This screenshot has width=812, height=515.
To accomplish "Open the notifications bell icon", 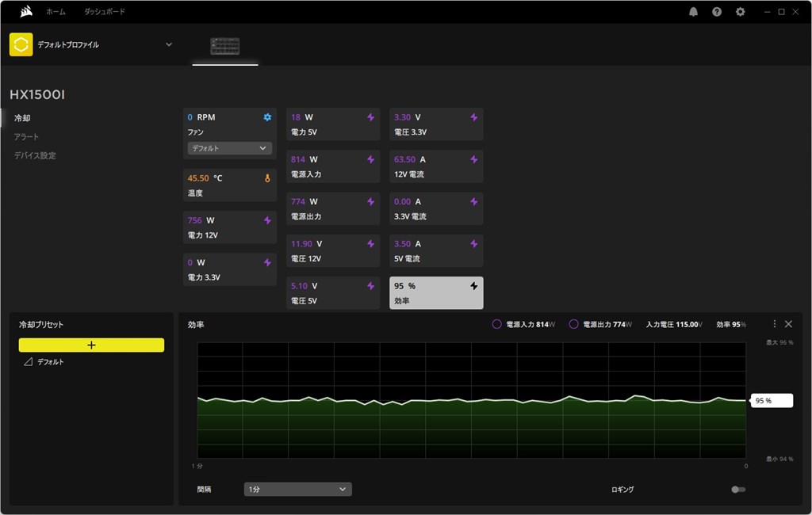I will (693, 12).
